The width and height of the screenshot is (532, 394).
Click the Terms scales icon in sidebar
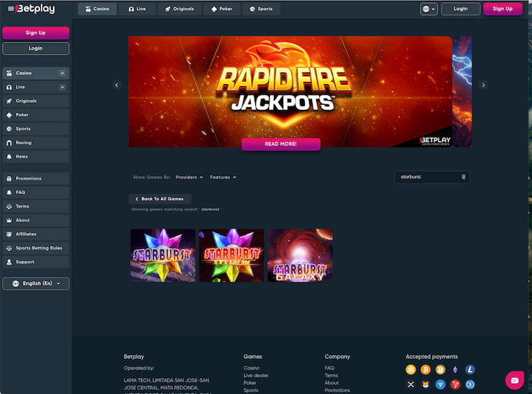click(x=9, y=206)
